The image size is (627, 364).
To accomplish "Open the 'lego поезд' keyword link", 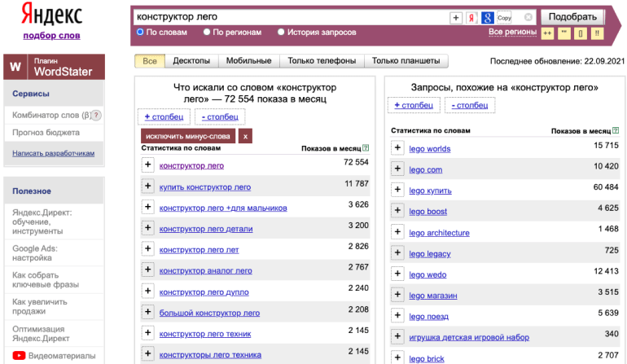I will [428, 317].
